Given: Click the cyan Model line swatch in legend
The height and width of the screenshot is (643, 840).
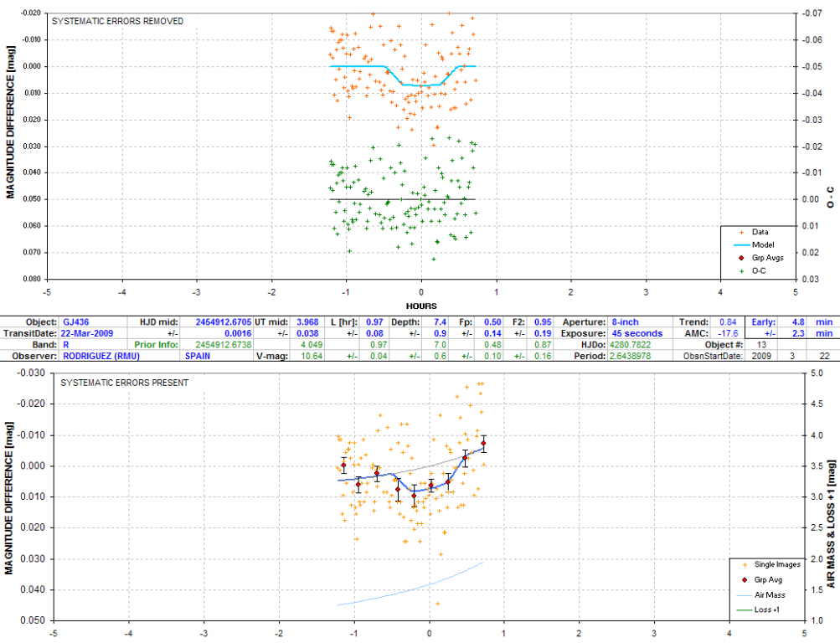Looking at the screenshot, I should point(736,244).
